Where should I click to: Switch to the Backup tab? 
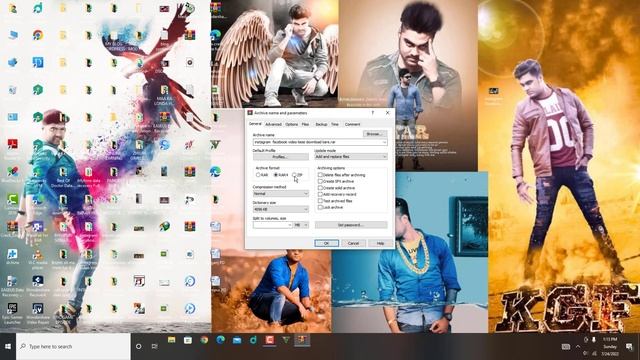(x=321, y=124)
